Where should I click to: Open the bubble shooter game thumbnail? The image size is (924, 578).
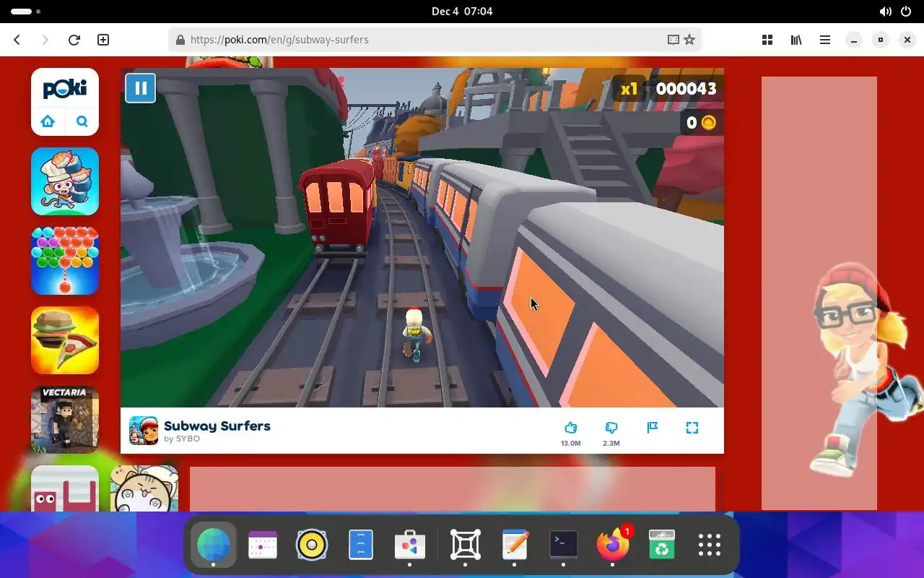tap(65, 261)
